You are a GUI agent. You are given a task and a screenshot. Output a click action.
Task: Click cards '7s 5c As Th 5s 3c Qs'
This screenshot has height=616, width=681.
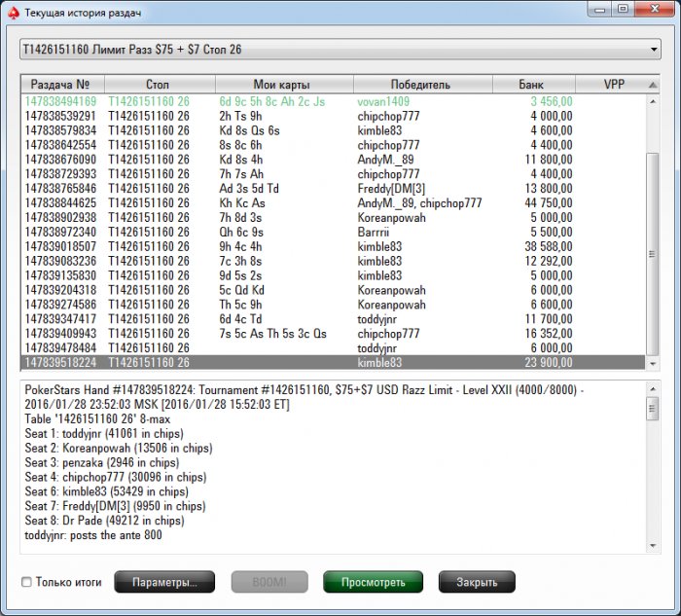tap(272, 334)
